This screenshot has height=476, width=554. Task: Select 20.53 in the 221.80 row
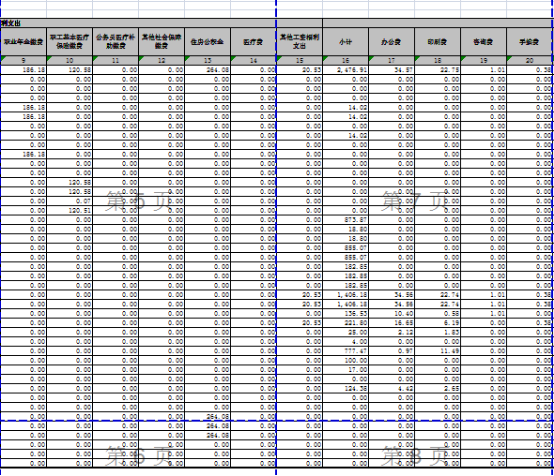click(299, 323)
